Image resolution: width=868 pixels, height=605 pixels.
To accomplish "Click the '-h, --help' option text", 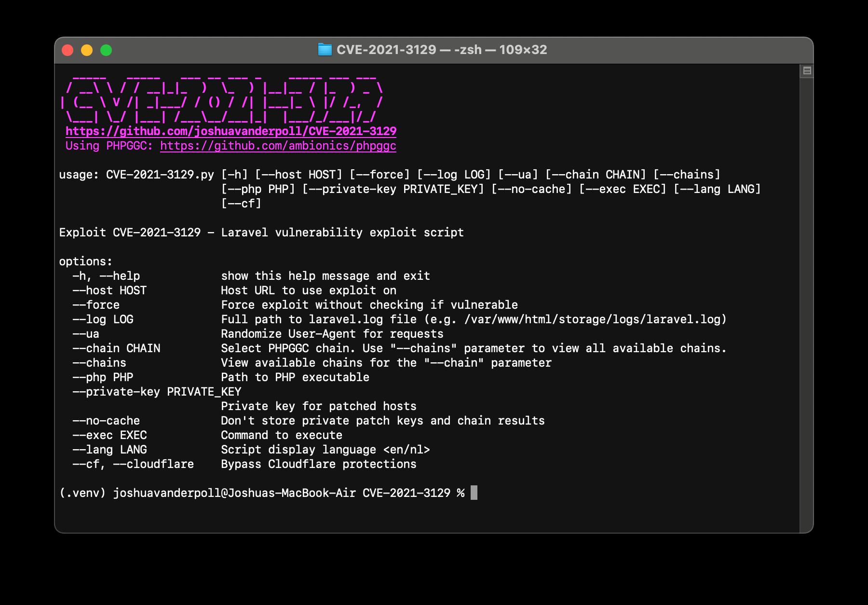I will (106, 276).
